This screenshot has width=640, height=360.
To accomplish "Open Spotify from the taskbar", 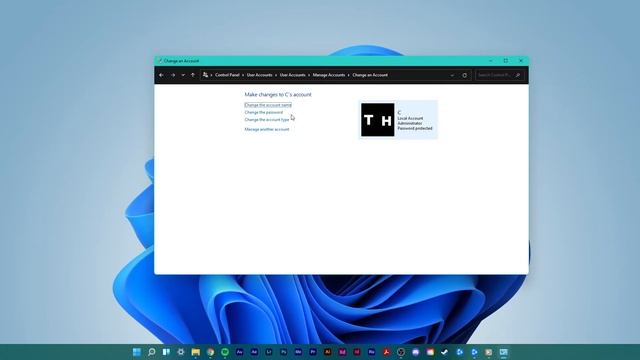I will [225, 352].
